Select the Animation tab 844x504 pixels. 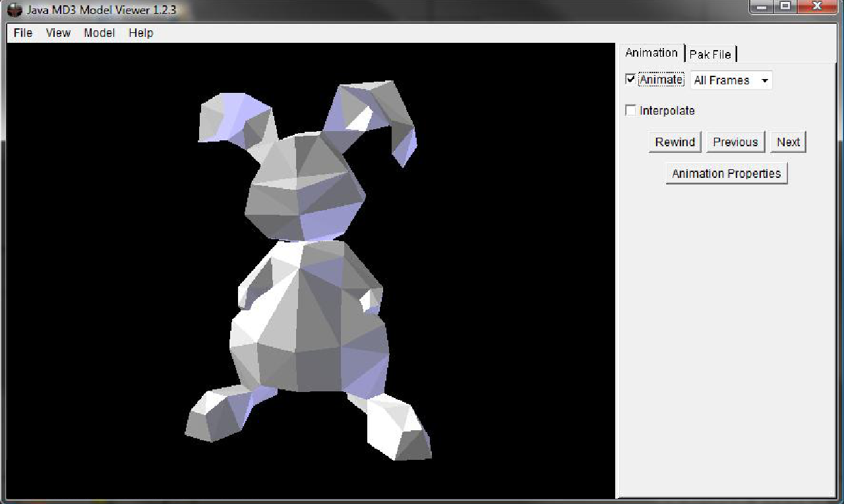(651, 53)
